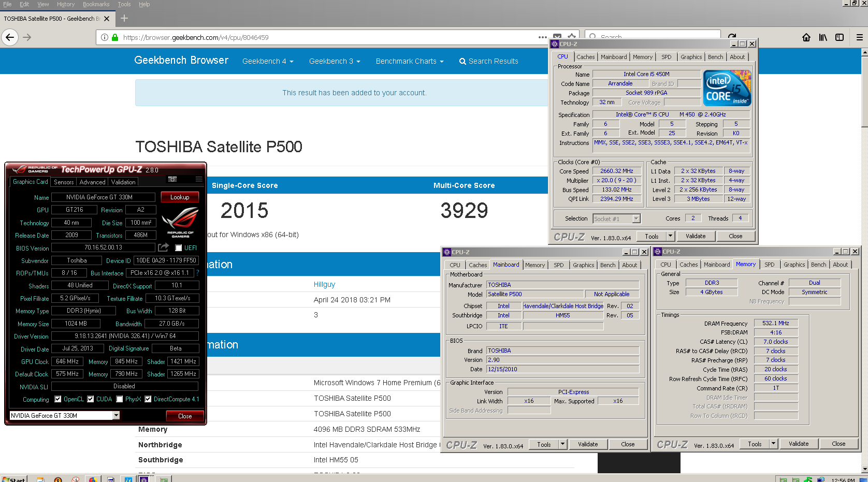Viewport: 868px width, 482px height.
Task: Switch to SPD tab in CPU-Z Memory window
Action: click(x=770, y=265)
